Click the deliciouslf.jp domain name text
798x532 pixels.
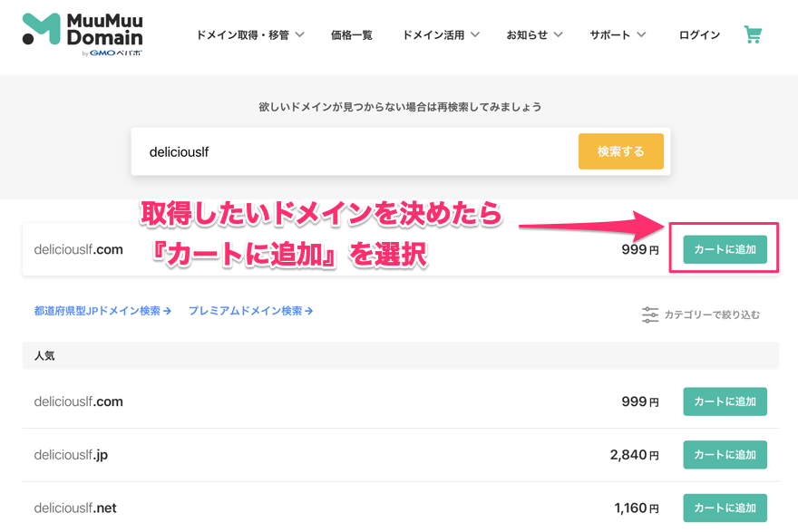pyautogui.click(x=70, y=455)
